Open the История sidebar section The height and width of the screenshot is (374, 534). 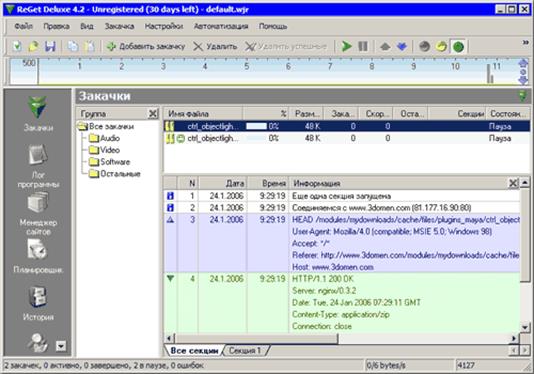38,303
